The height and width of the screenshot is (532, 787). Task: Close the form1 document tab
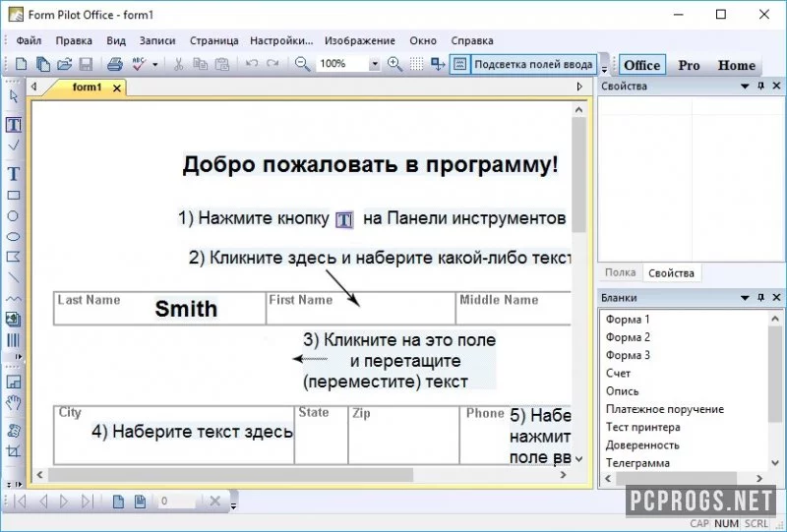tap(117, 89)
